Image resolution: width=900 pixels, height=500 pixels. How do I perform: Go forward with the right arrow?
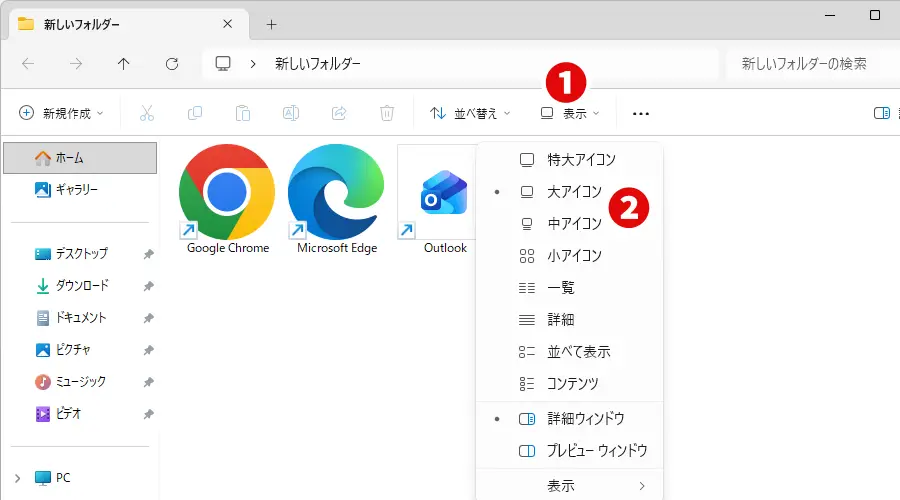tap(76, 64)
